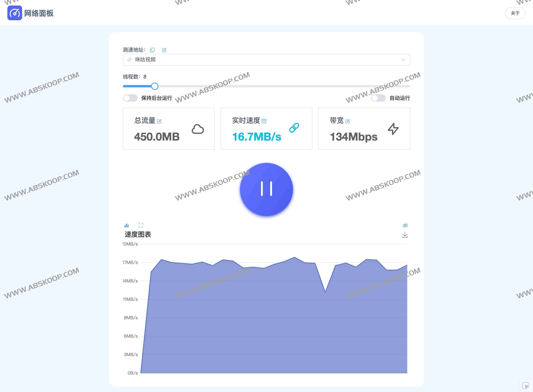This screenshot has width=533, height=392.
Task: Click the floating cursor icon bottom-right
Action: click(525, 385)
